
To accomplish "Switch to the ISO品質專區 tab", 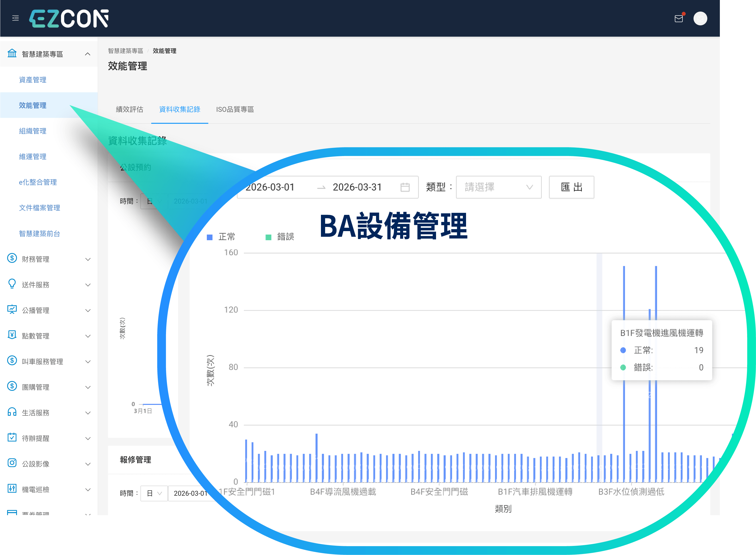I will pyautogui.click(x=235, y=109).
